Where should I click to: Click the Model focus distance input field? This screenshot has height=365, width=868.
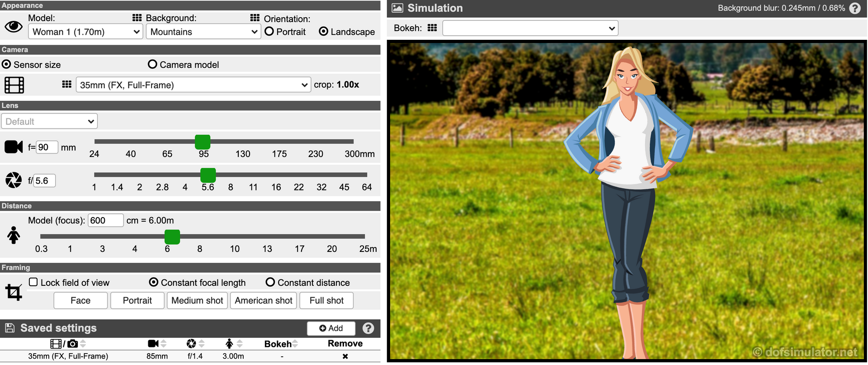point(105,220)
